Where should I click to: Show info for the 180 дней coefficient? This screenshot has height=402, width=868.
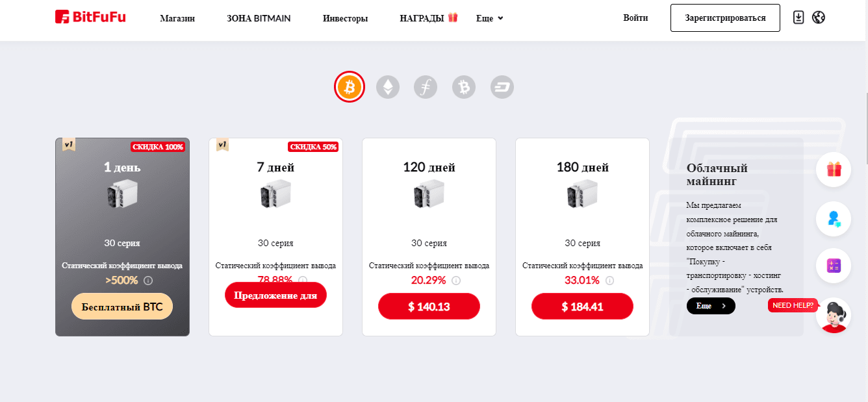click(609, 281)
